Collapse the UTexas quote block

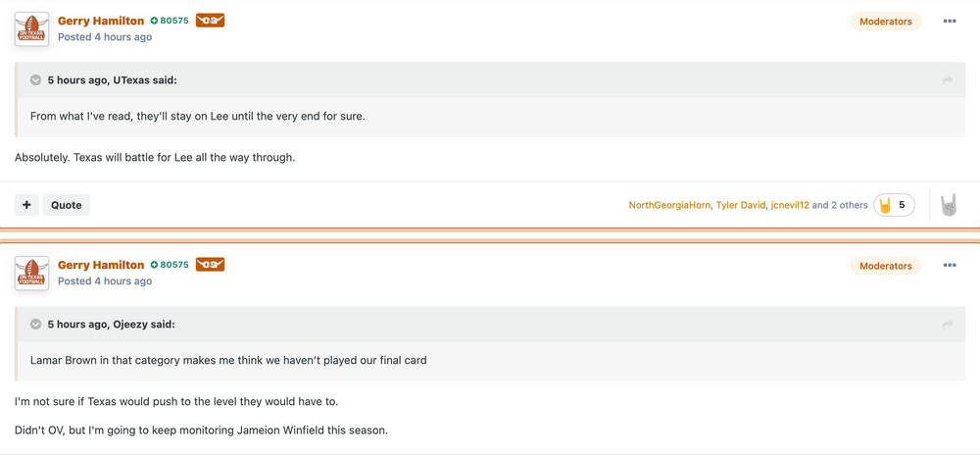click(x=36, y=80)
